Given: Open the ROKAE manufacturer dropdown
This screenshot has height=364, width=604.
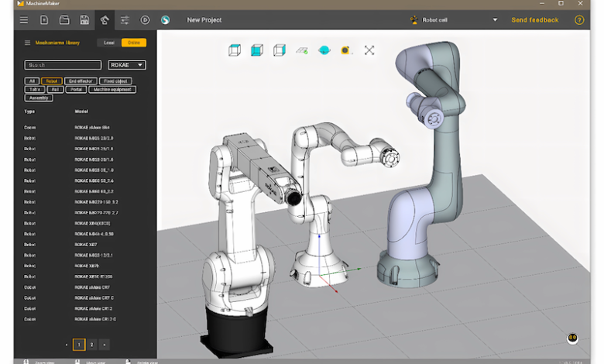Looking at the screenshot, I should [127, 65].
